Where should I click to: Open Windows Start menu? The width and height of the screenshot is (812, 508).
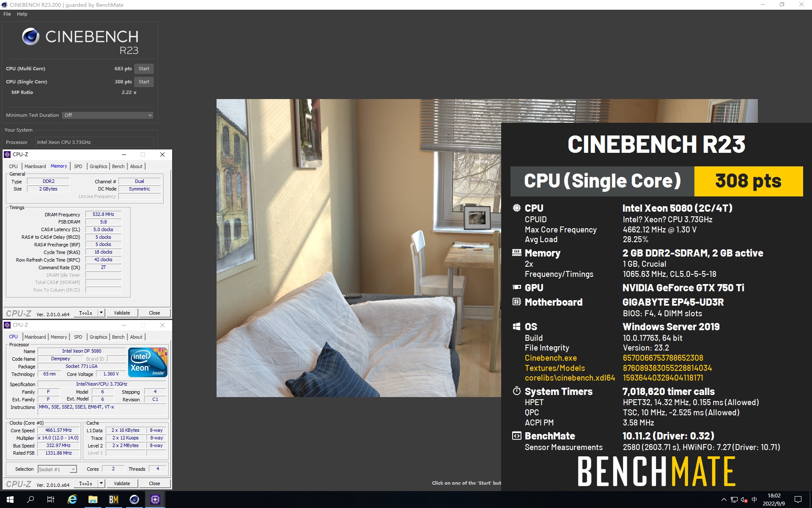coord(10,500)
